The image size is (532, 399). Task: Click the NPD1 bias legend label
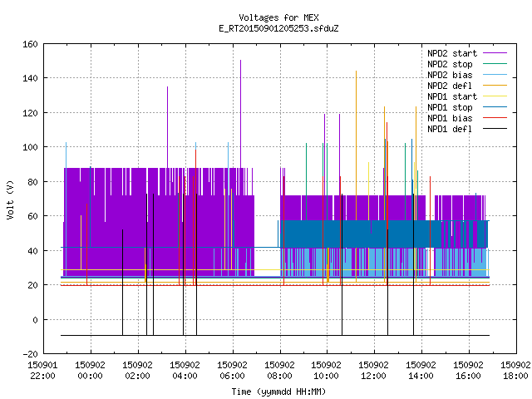450,118
